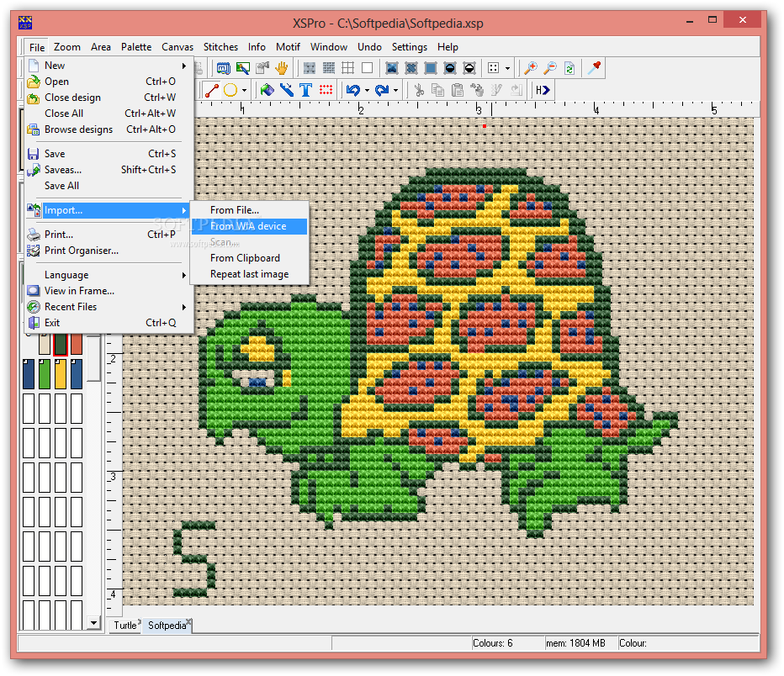This screenshot has height=676, width=784.
Task: Click Open in the File menu
Action: (108, 82)
